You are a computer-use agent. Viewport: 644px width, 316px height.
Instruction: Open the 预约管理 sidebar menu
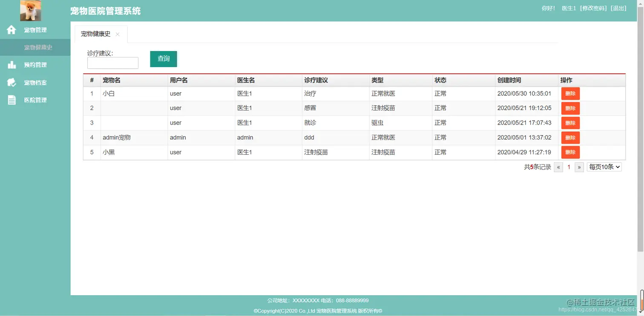coord(35,65)
